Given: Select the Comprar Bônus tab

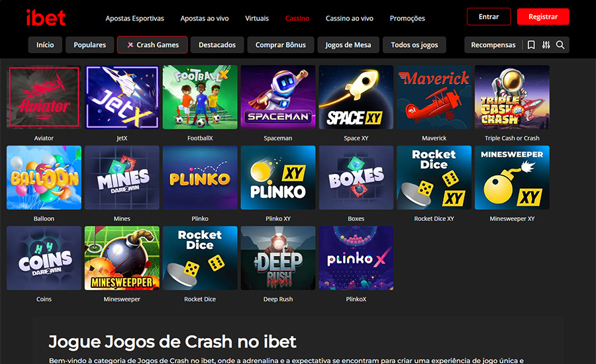Looking at the screenshot, I should (x=281, y=45).
